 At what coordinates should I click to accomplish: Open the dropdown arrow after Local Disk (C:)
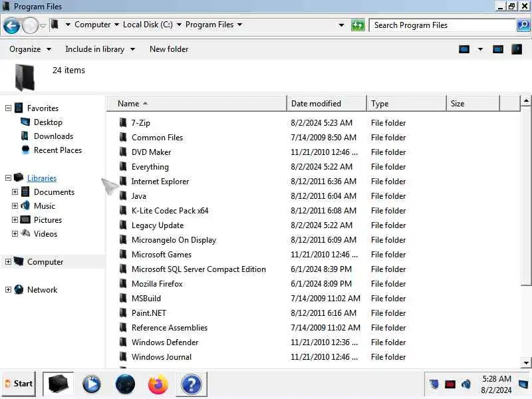pos(179,25)
